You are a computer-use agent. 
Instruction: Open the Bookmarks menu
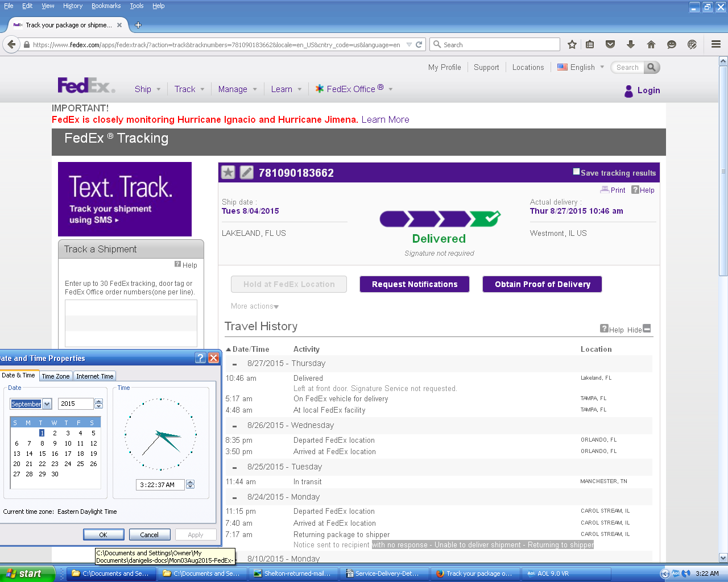(106, 6)
